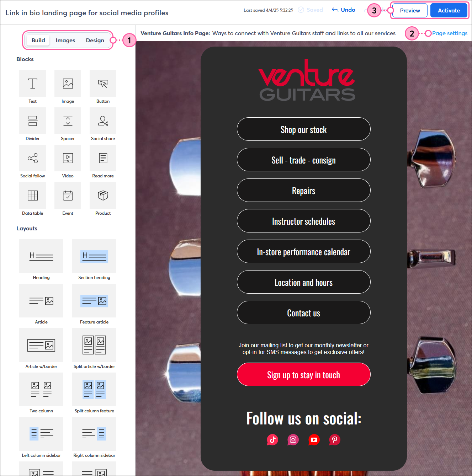Click In-store performance calendar button
The height and width of the screenshot is (476, 472).
tap(303, 251)
